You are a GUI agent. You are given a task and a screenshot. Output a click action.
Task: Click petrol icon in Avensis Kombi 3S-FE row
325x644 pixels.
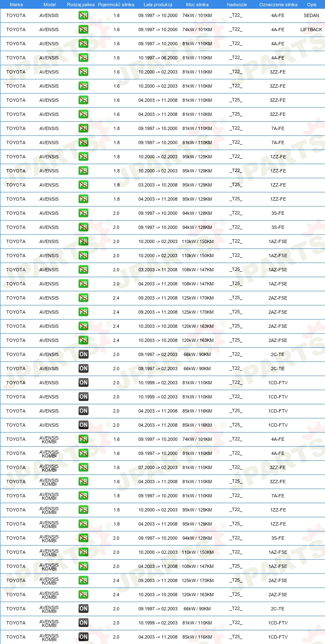pyautogui.click(x=83, y=538)
